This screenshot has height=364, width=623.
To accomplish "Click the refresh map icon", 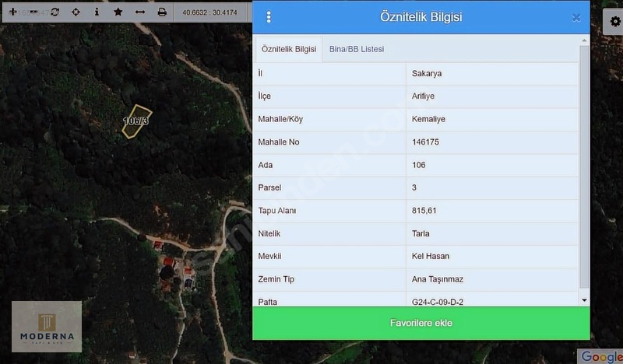I will coord(55,12).
